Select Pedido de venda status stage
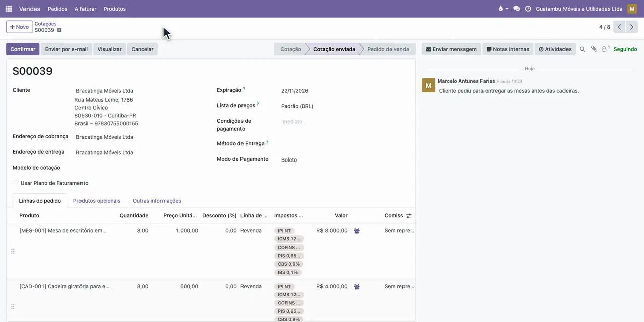Image resolution: width=644 pixels, height=322 pixels. pos(388,49)
